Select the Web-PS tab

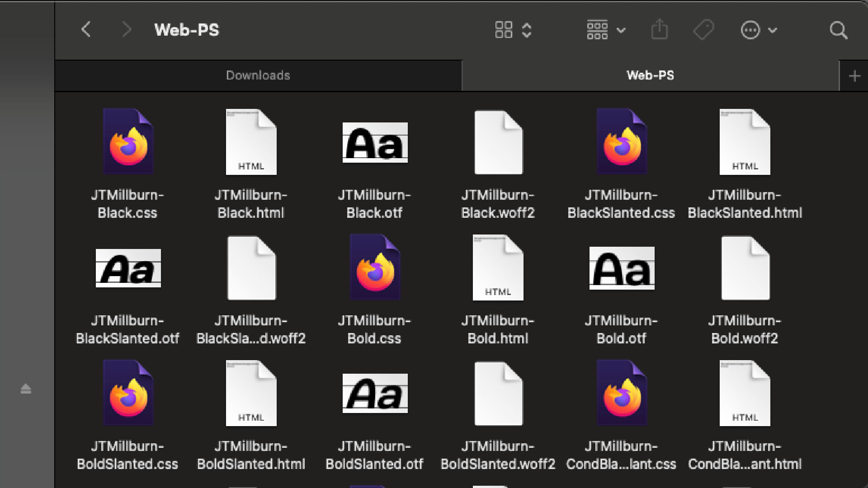tap(650, 75)
